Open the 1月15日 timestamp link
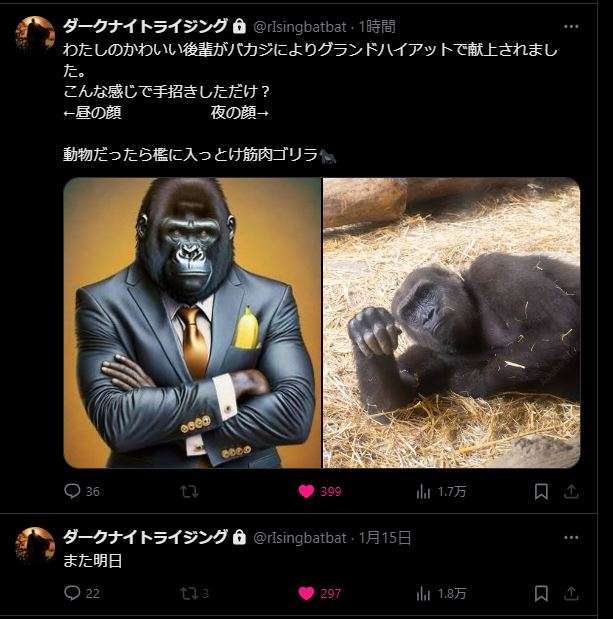The width and height of the screenshot is (613, 619). click(384, 538)
